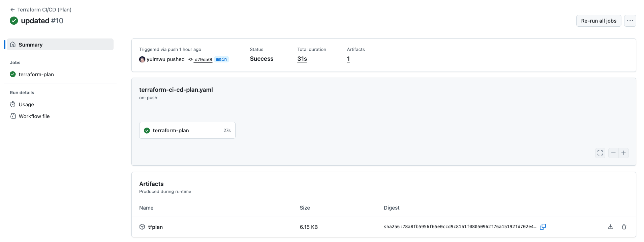Viewport: 644px width, 242px height.
Task: Zoom in the workflow graph
Action: point(624,153)
